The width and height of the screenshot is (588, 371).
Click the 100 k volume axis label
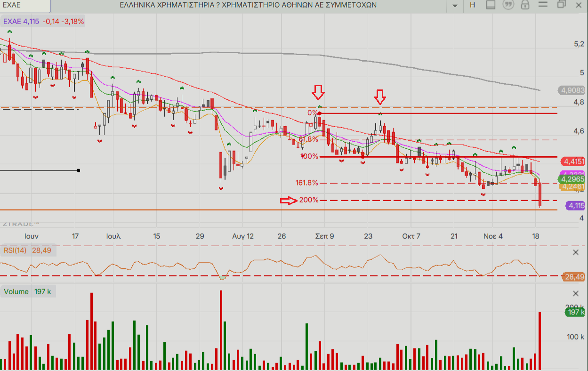coord(575,337)
